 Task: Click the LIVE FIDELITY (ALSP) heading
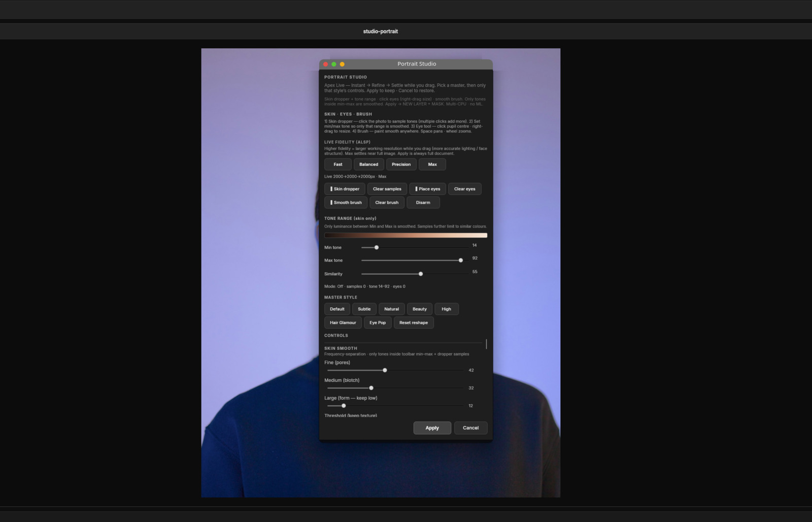click(347, 142)
